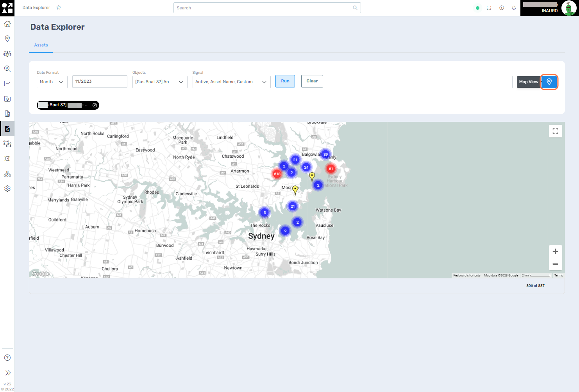
Task: Open the notifications bell
Action: 514,8
